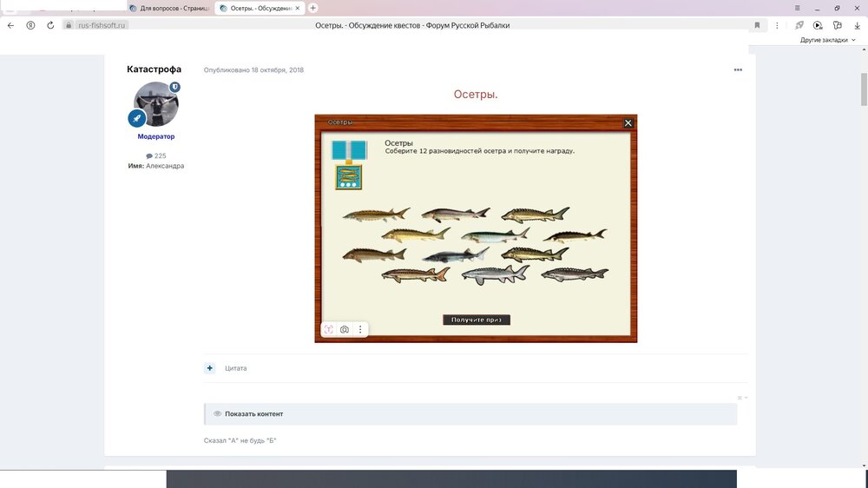Screen dimensions: 868x488
Task: Open the downloads panel
Action: tap(857, 25)
